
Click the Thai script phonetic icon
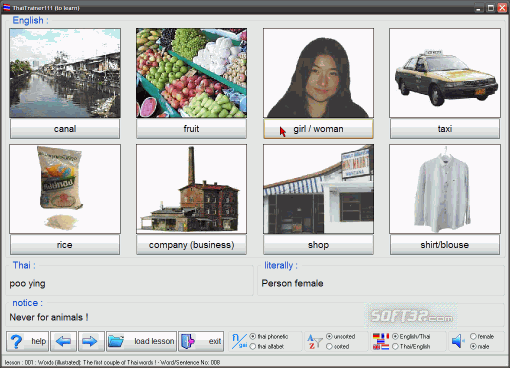tap(239, 341)
